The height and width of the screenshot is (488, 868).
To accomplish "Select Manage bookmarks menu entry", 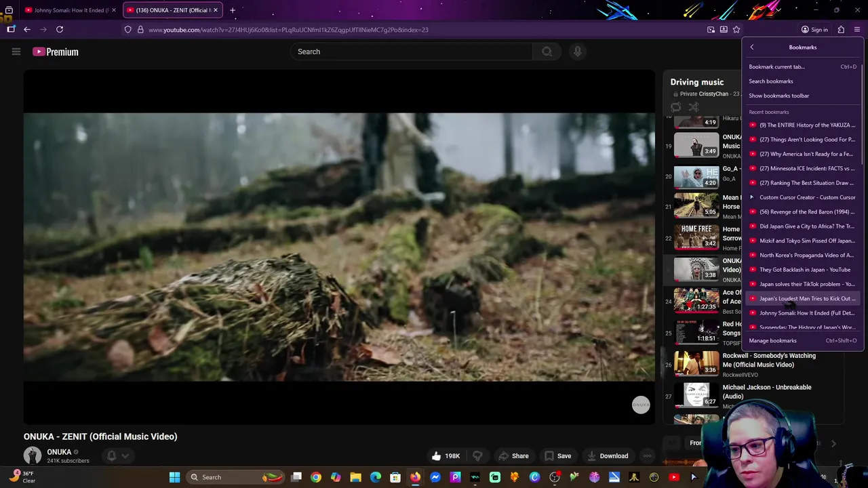I will click(x=802, y=341).
